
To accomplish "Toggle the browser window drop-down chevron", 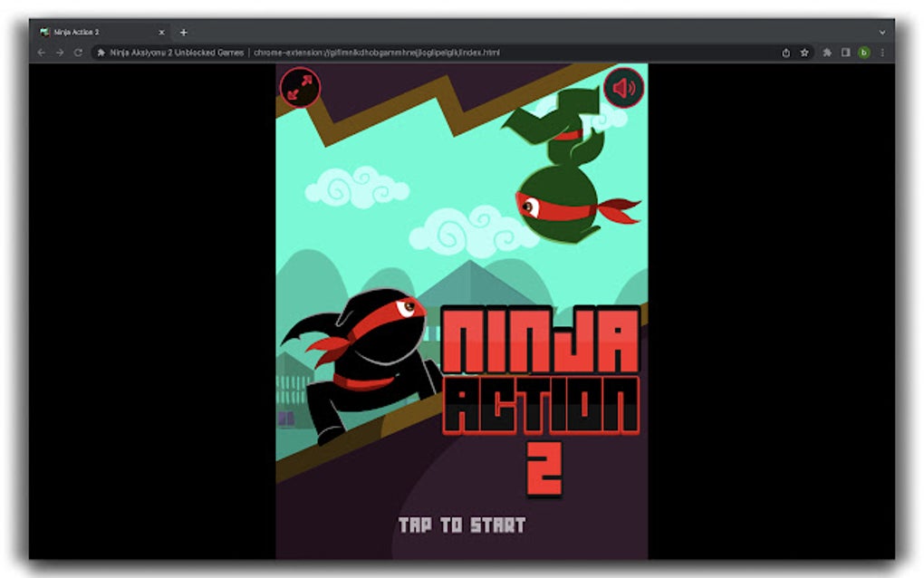I will [883, 32].
